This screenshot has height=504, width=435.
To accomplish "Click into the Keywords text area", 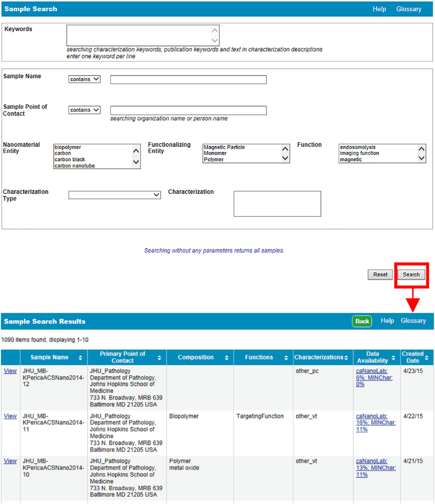I will pyautogui.click(x=139, y=35).
